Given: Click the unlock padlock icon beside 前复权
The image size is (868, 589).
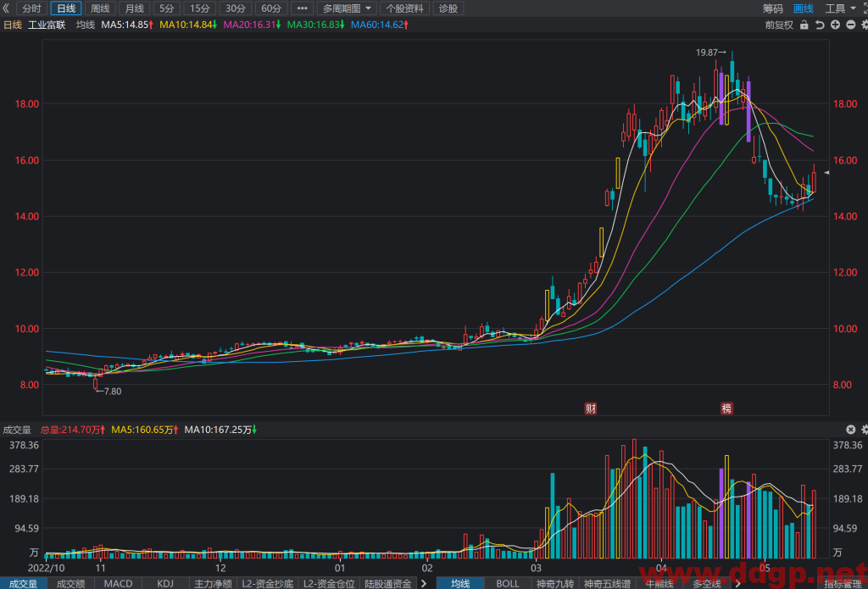Looking at the screenshot, I should [805, 25].
